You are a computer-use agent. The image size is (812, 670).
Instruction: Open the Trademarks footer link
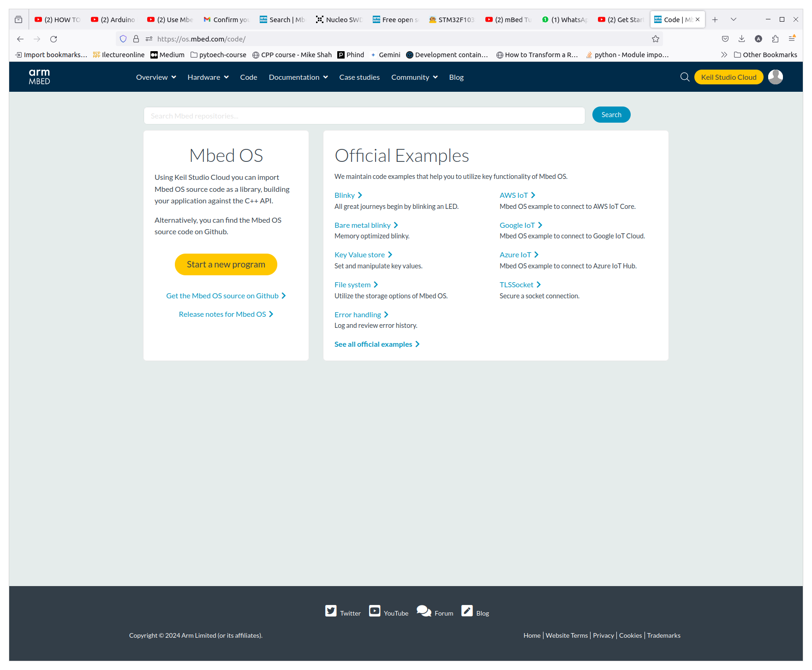point(663,635)
